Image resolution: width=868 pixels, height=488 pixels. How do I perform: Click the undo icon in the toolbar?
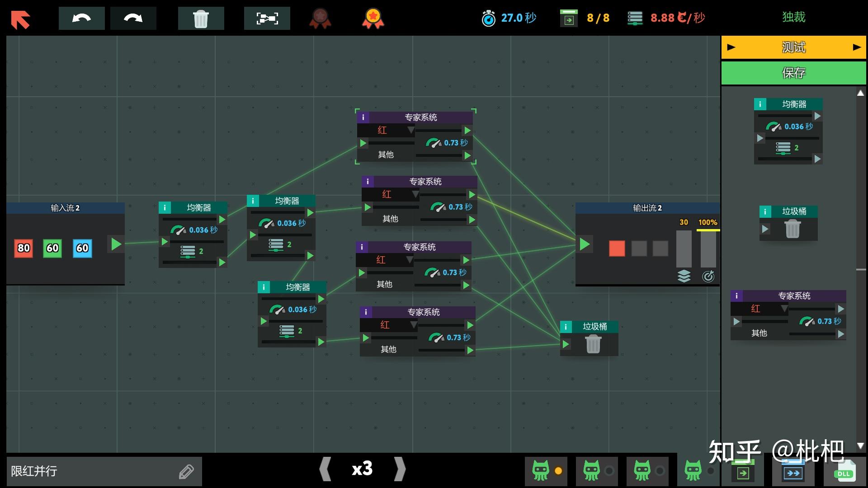click(x=81, y=18)
